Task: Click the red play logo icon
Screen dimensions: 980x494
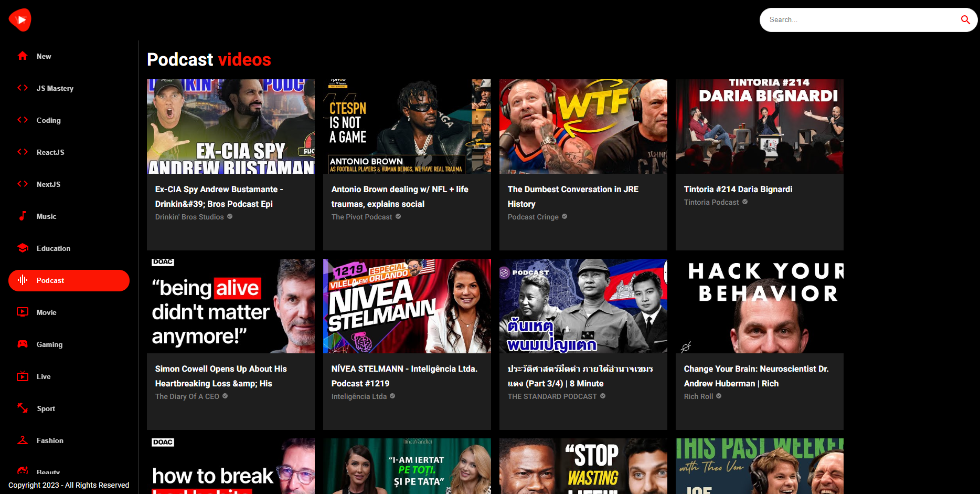Action: pyautogui.click(x=20, y=20)
